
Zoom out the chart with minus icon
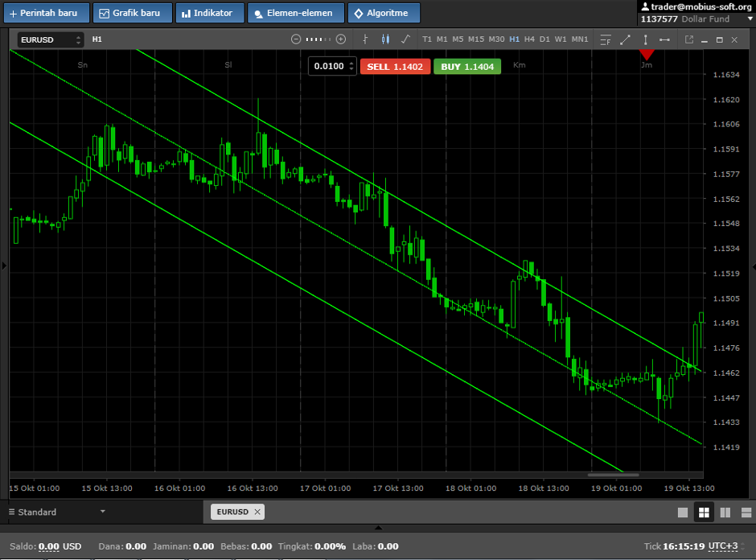(296, 39)
